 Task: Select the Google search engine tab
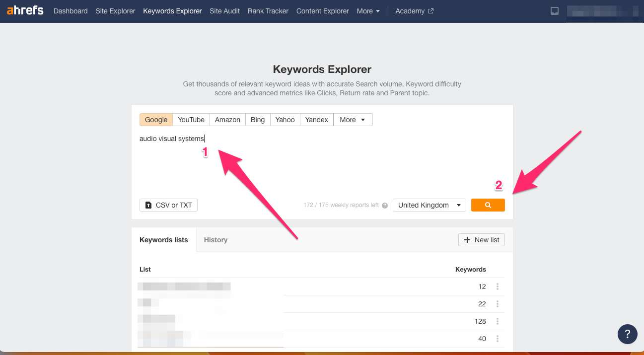click(x=156, y=120)
